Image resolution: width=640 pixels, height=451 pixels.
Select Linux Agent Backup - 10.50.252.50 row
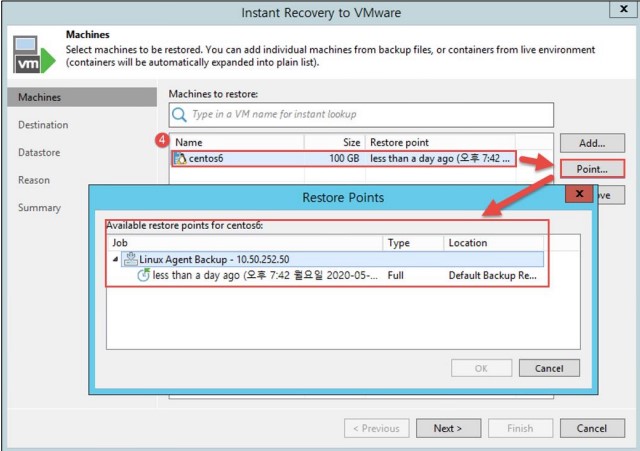pyautogui.click(x=332, y=259)
